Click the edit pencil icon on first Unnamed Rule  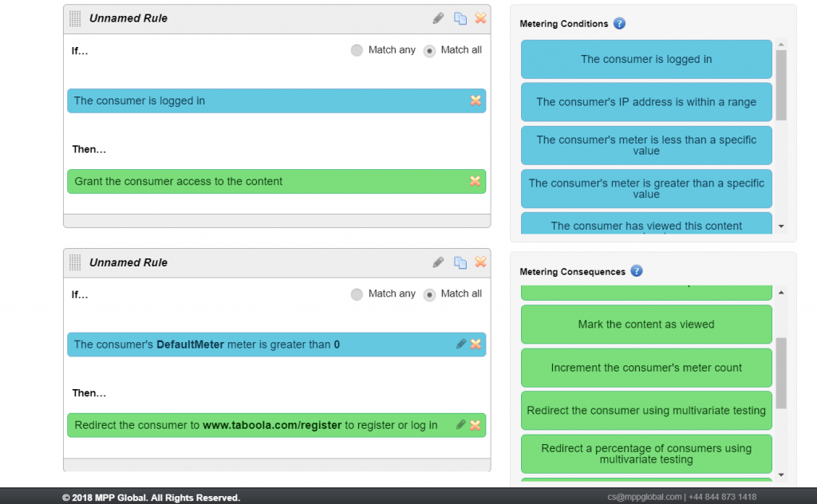tap(438, 18)
